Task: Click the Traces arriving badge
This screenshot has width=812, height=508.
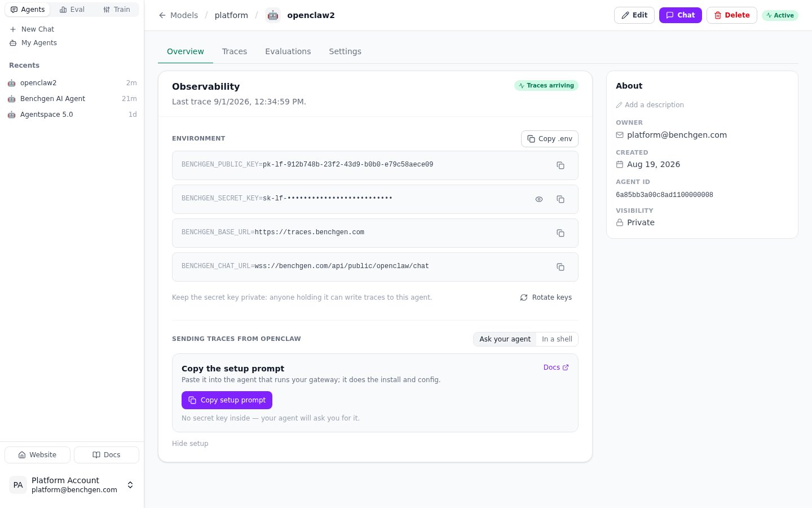Action: (546, 86)
